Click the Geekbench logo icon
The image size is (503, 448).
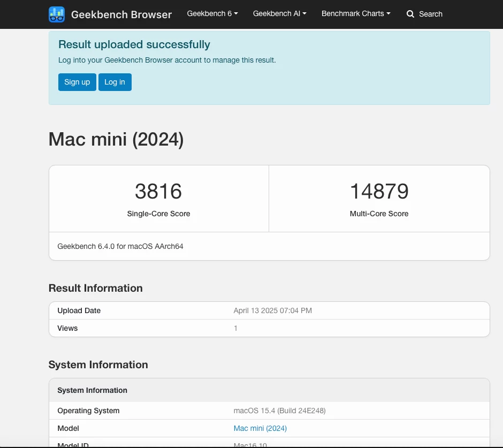tap(57, 14)
